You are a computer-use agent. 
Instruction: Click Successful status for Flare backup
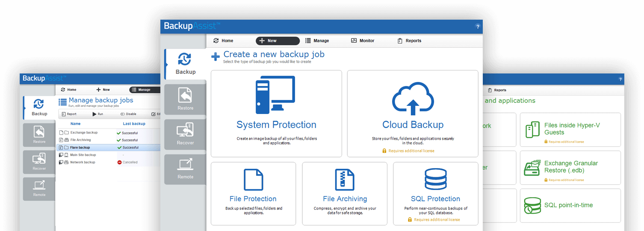[127, 147]
